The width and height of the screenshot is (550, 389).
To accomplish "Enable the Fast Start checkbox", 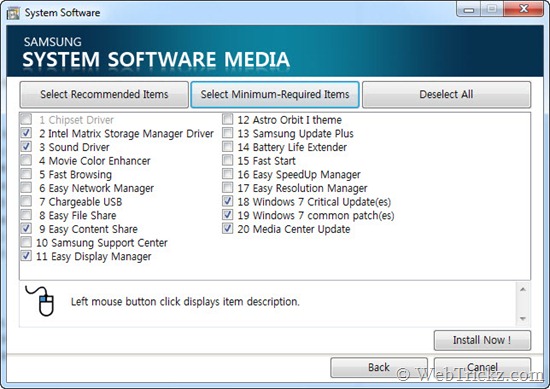I will tap(228, 160).
